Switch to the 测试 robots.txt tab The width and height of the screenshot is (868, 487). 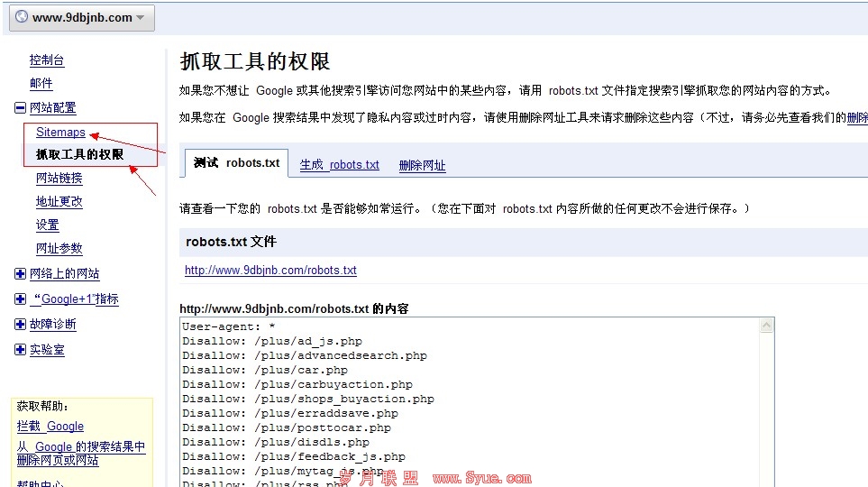236,163
